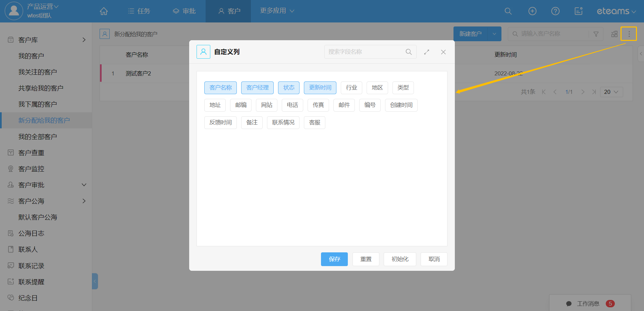Deselect the 客户经理 column tag
The image size is (644, 311).
tap(257, 88)
